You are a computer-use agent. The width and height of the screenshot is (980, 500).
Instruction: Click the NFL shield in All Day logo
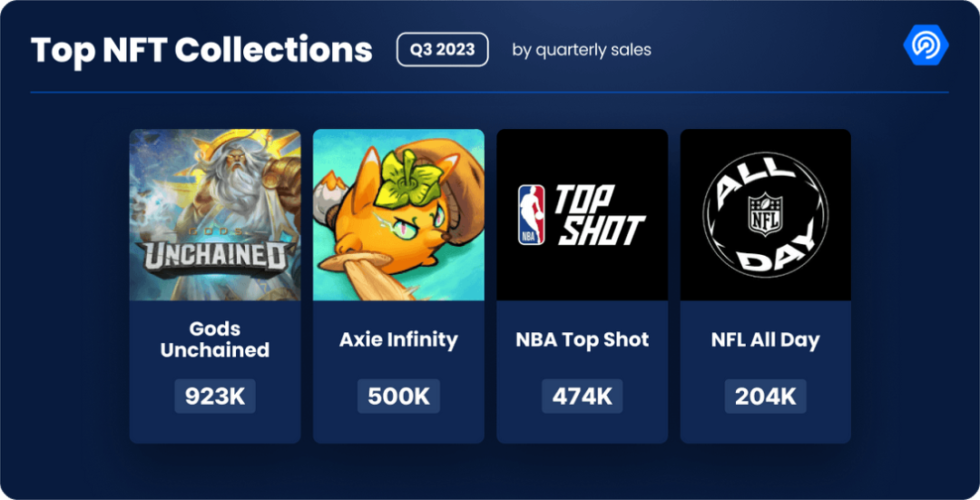tap(765, 214)
